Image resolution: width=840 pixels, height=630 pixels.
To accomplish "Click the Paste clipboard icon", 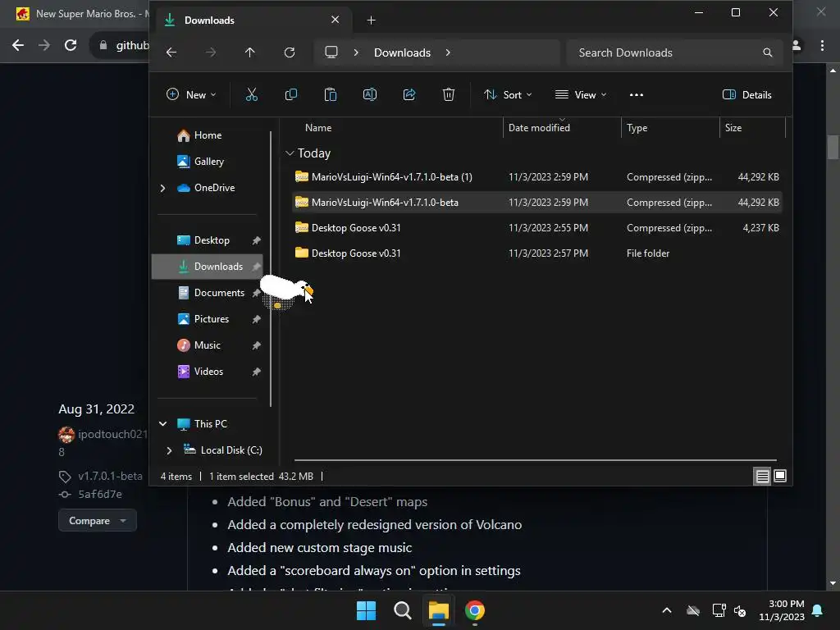I will click(x=331, y=95).
